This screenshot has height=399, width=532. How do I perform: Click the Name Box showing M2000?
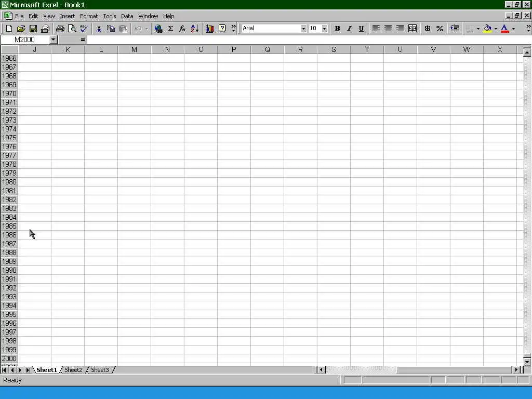(x=25, y=39)
